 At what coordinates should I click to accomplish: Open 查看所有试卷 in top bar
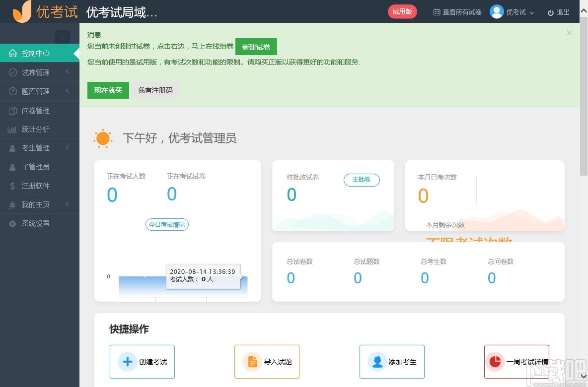click(x=457, y=12)
